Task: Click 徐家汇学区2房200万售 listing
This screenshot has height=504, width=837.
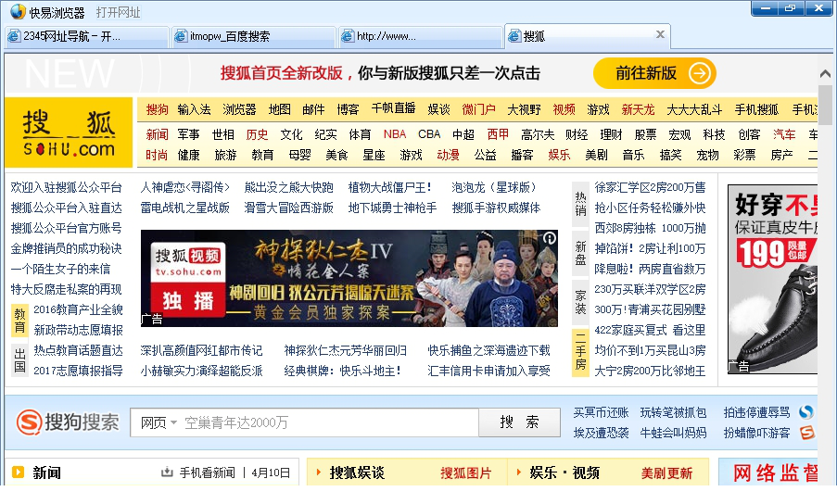Action: [650, 188]
